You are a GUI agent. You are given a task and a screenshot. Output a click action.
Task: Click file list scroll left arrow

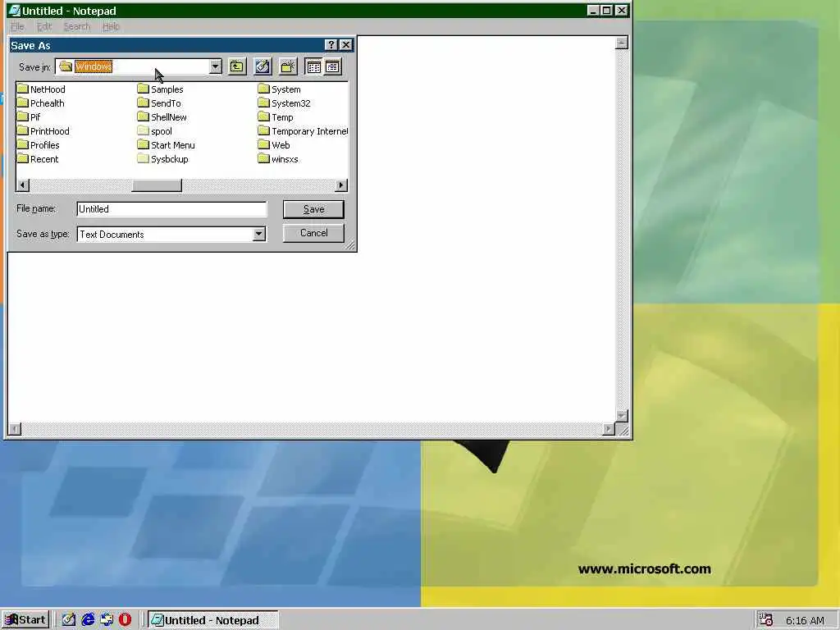(x=22, y=185)
